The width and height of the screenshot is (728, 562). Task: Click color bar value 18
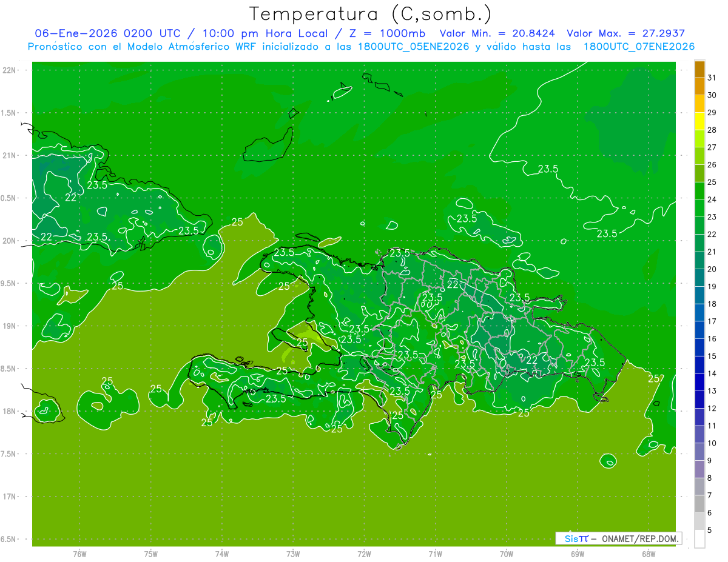[x=712, y=304]
